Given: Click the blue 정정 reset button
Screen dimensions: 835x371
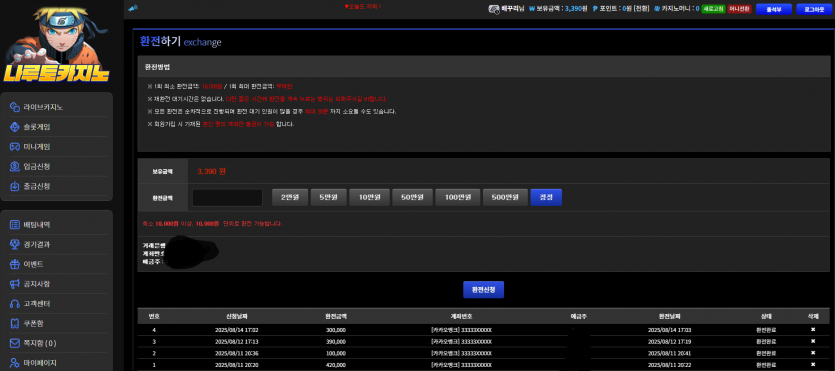Looking at the screenshot, I should [546, 197].
